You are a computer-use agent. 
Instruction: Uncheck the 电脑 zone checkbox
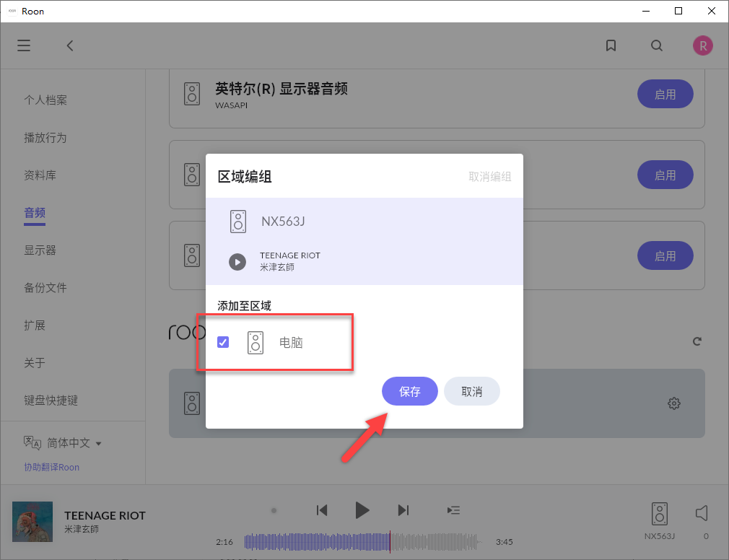223,343
